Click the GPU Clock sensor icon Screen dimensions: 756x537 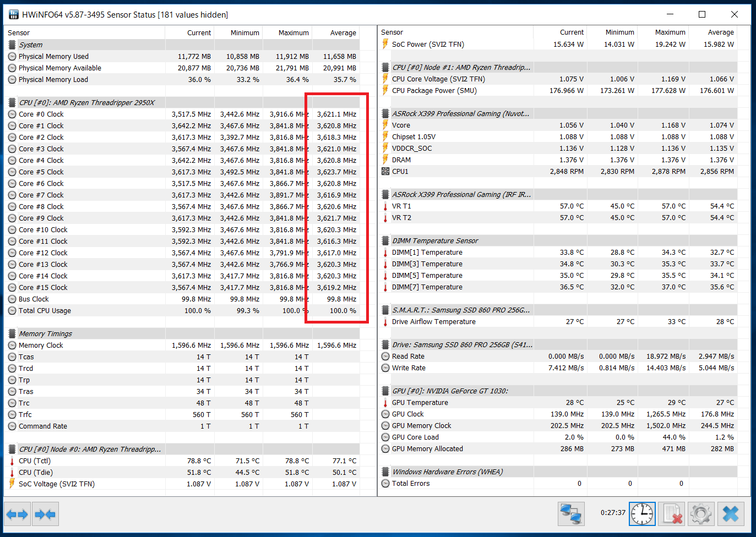[385, 414]
